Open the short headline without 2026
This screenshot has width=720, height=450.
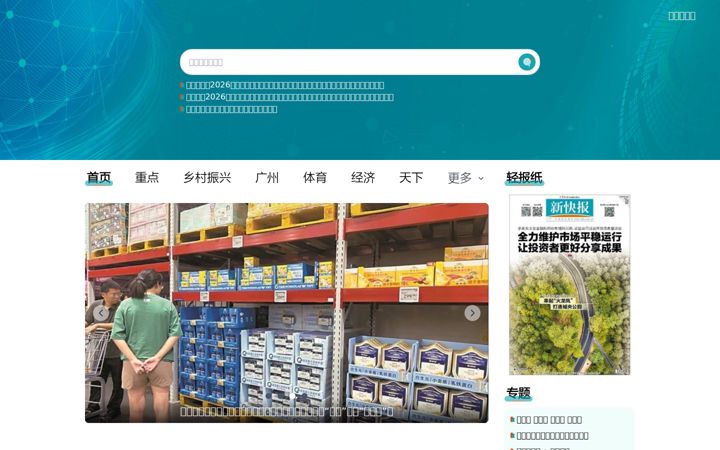point(231,109)
